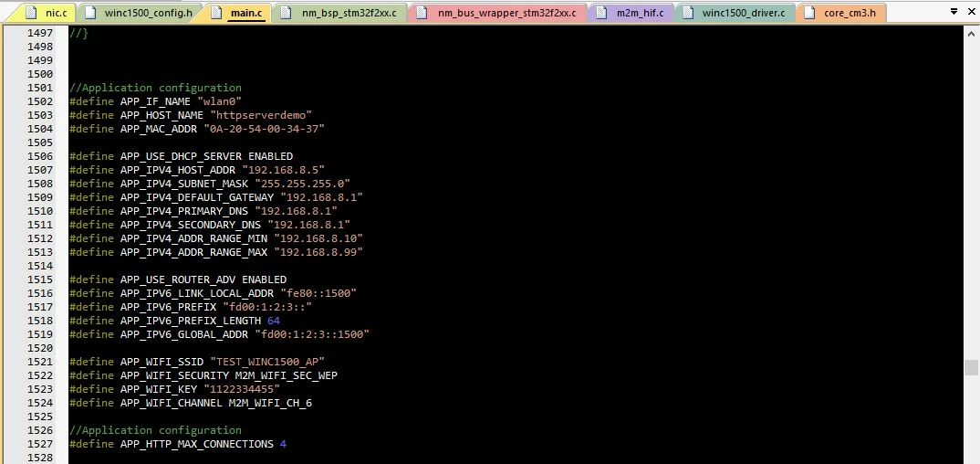Open the m2m_hif.c tab
The width and height of the screenshot is (980, 464).
631,13
